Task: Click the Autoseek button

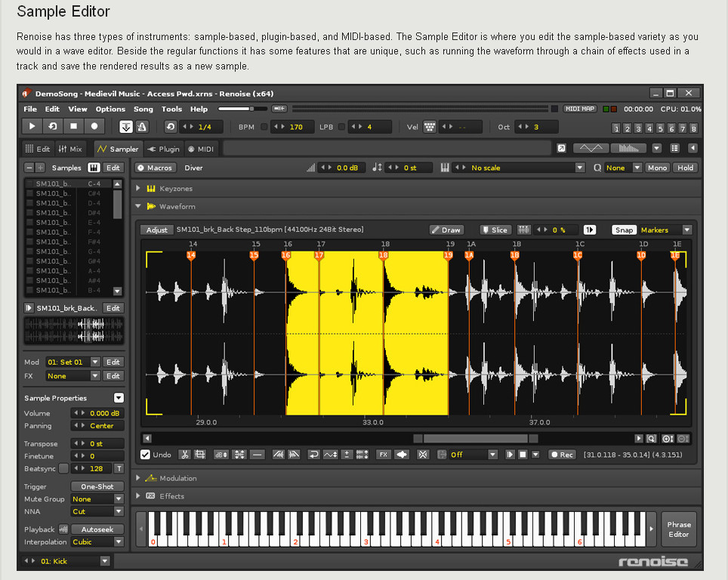Action: coord(97,529)
